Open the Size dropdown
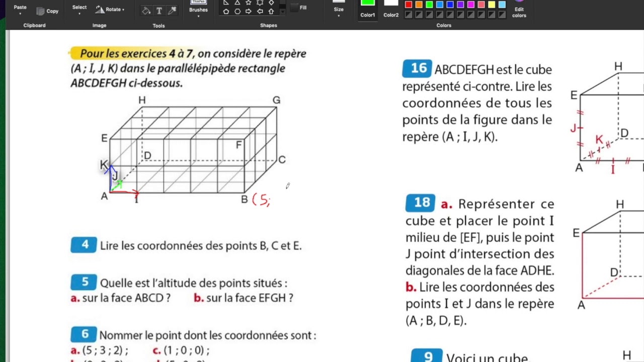The height and width of the screenshot is (362, 644). tap(339, 8)
